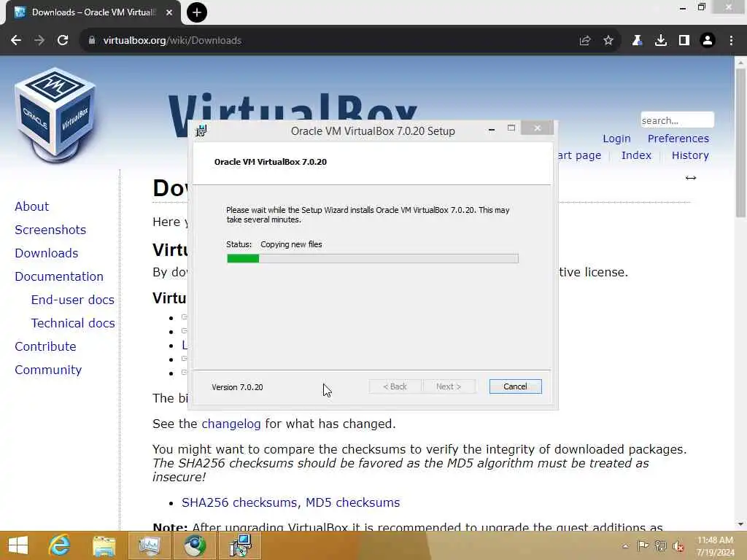Click the VirtualBox cube logo
This screenshot has height=560, width=747.
pos(55,115)
